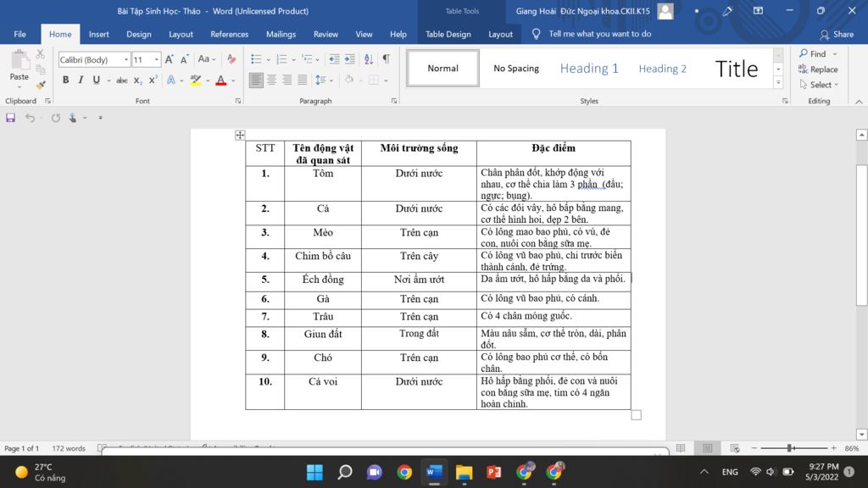Apply the No Spacing style
This screenshot has width=868, height=488.
click(516, 68)
